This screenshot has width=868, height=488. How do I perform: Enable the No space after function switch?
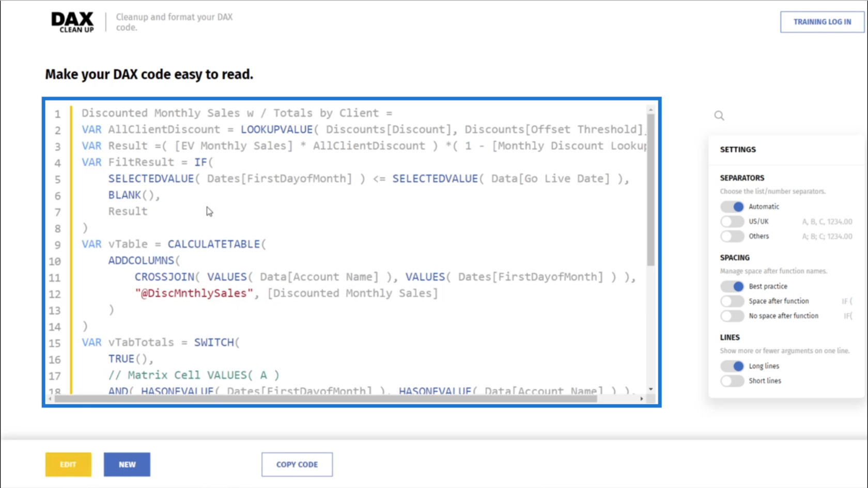(732, 316)
